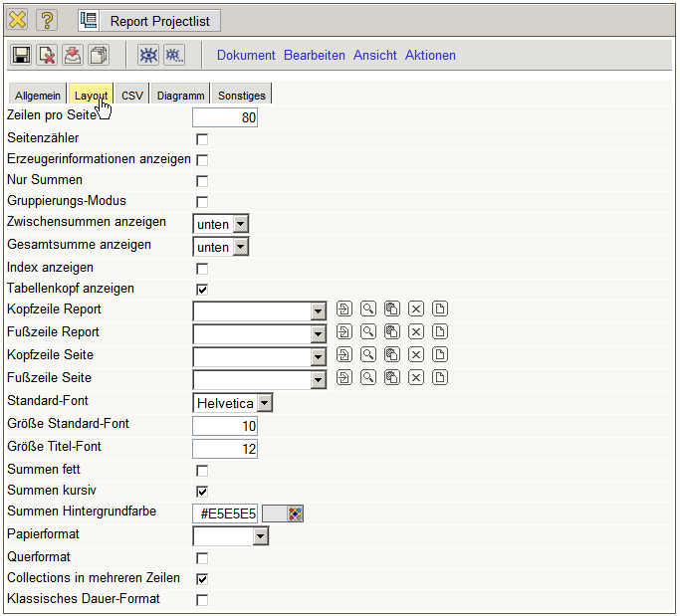The image size is (680, 616).
Task: Click the yellow X close icon
Action: click(x=18, y=20)
